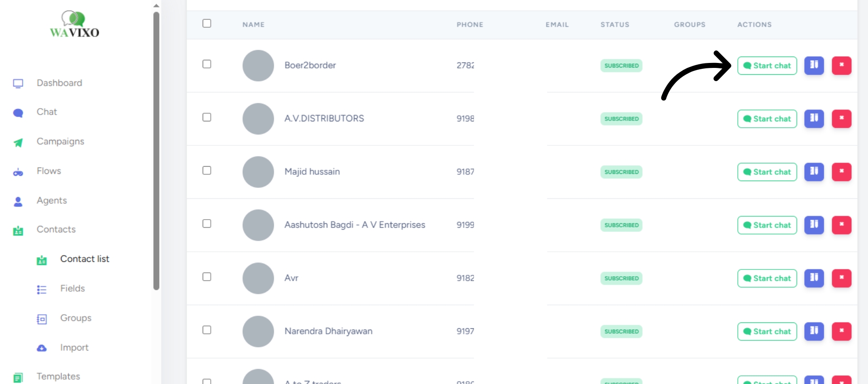Viewport: 868px width, 384px height.
Task: Click the Groups notebook icon
Action: click(42, 319)
